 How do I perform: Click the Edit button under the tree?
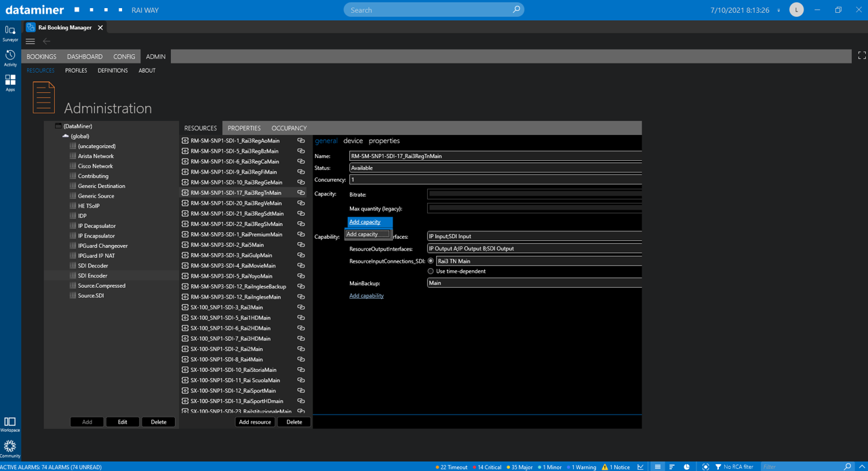[x=122, y=422]
